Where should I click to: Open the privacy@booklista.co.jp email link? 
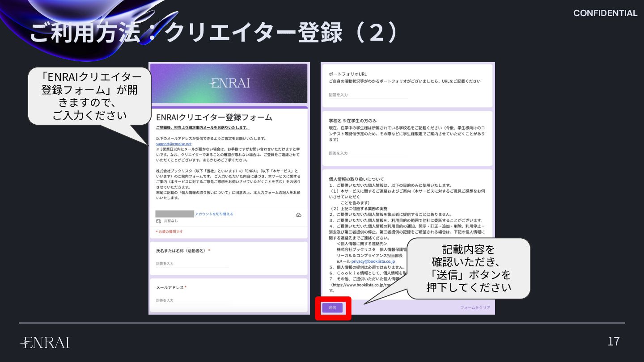(373, 261)
